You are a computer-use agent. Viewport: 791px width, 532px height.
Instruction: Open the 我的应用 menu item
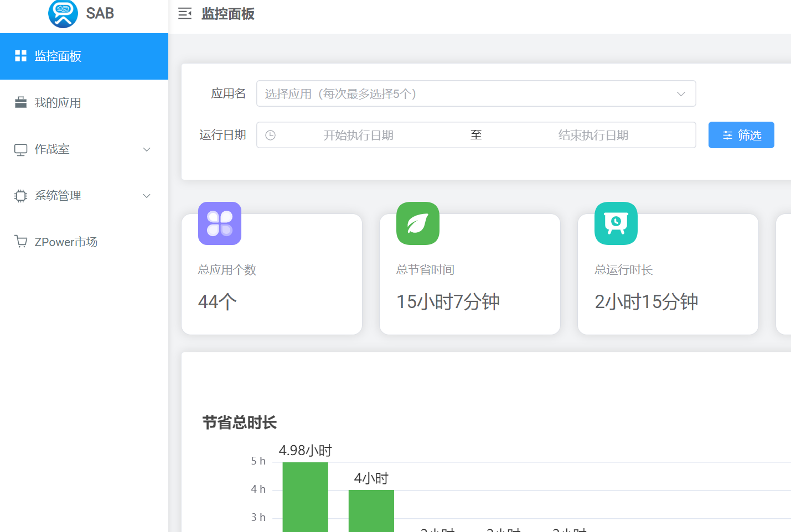click(84, 103)
